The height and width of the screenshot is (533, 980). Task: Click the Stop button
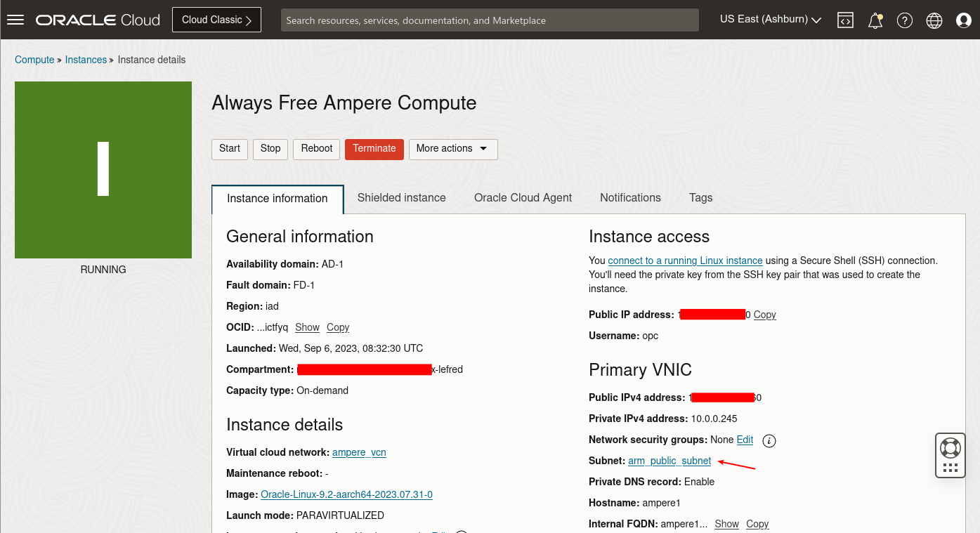[x=270, y=149]
